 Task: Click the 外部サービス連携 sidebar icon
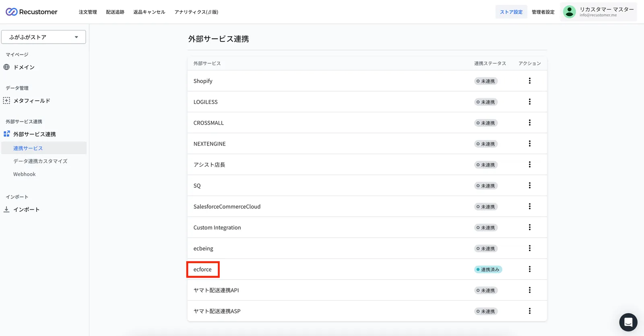[x=6, y=134]
